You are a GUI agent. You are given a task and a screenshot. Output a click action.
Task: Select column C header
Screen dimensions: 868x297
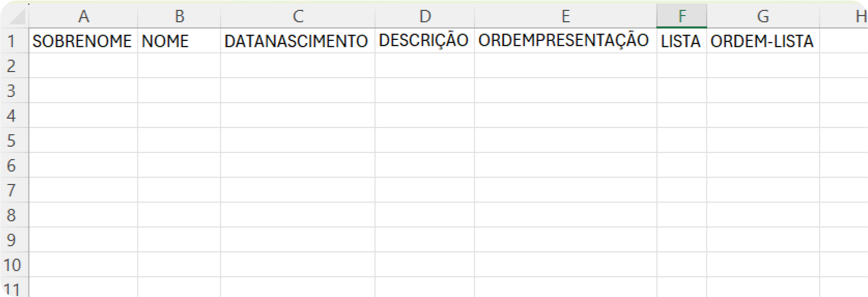(298, 16)
